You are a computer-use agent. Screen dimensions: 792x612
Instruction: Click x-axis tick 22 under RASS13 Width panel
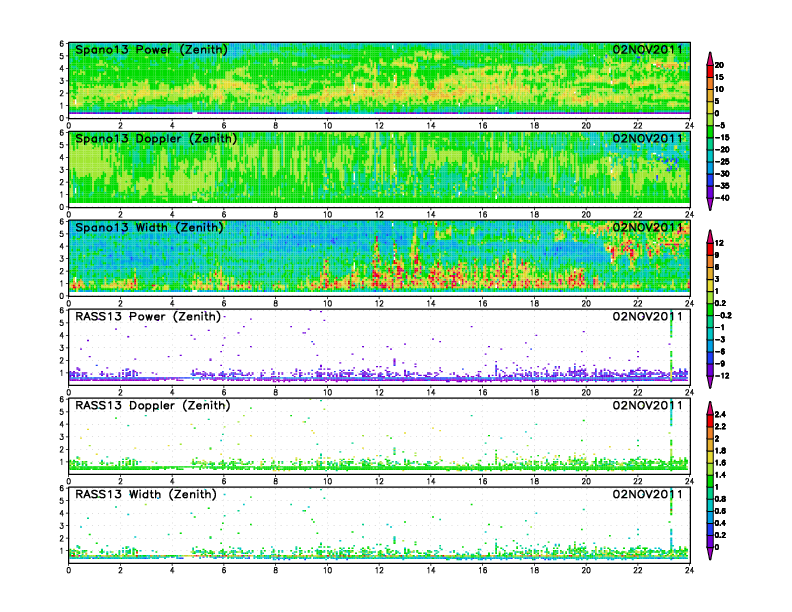click(x=638, y=570)
